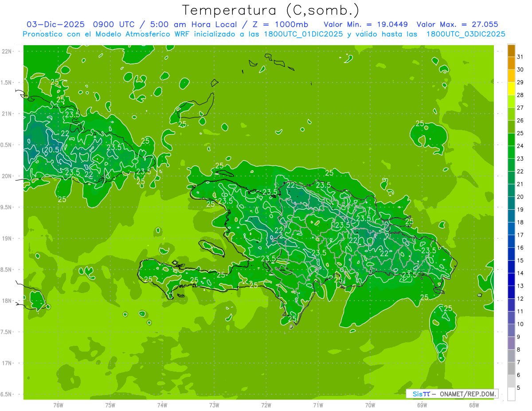This screenshot has width=532, height=411.
Task: Click the 'Valor Max. = 27.055' readout
Action: click(x=457, y=24)
